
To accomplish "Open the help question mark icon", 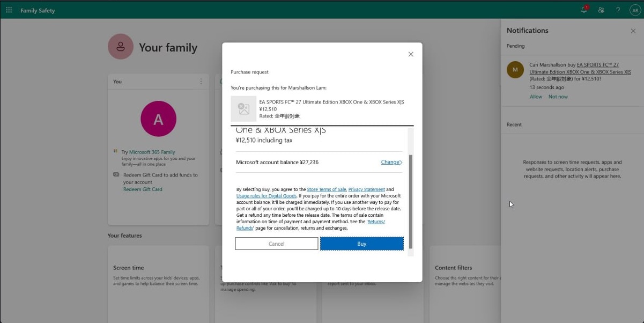I will tap(618, 10).
